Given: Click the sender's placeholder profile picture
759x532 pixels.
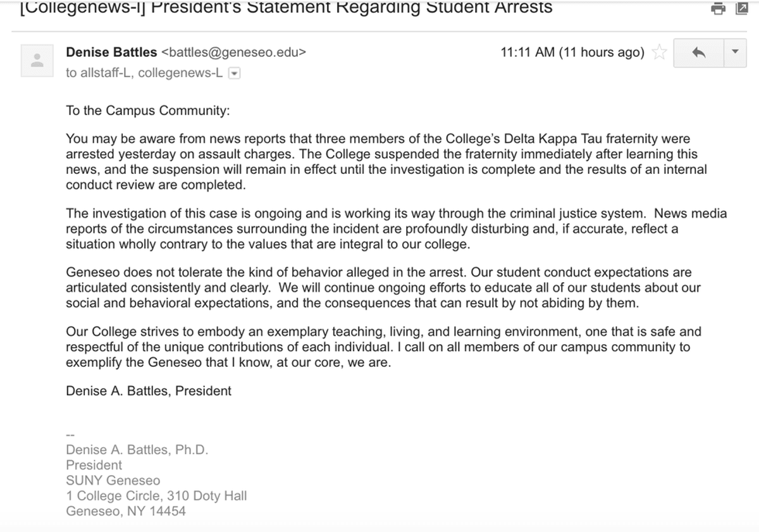Looking at the screenshot, I should coord(37,60).
